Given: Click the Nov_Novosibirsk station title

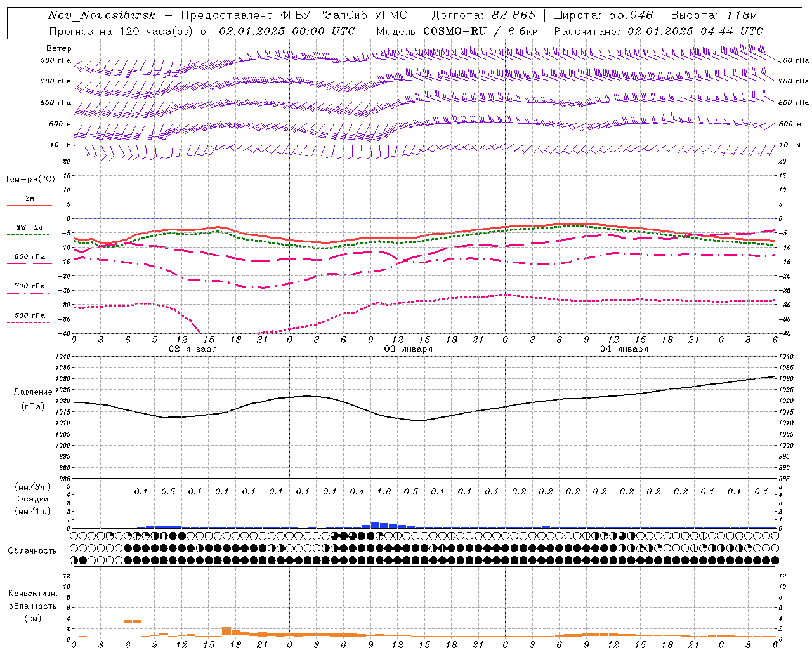Looking at the screenshot, I should [x=101, y=15].
